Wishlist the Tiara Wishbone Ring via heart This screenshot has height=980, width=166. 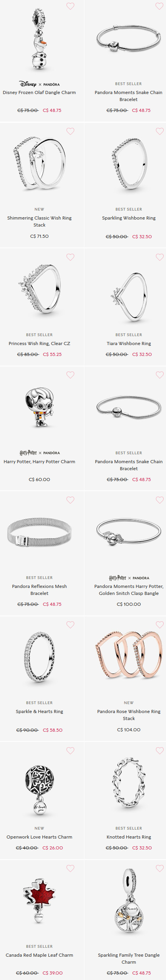click(x=160, y=257)
